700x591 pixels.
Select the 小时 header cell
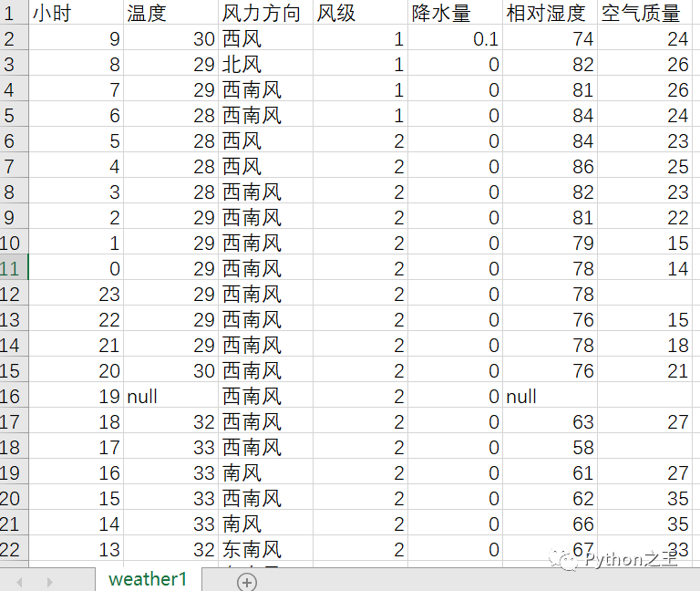point(76,13)
